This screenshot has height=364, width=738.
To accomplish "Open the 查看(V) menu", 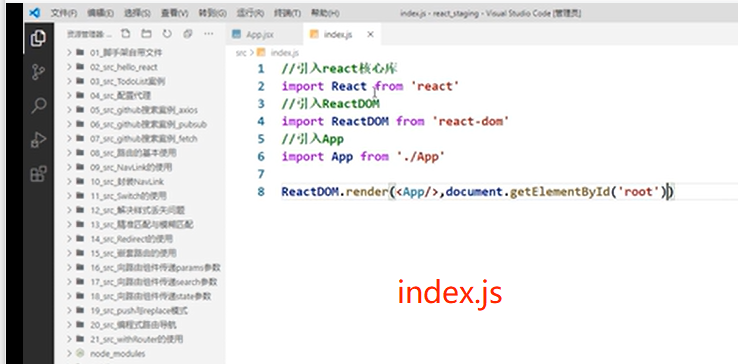I will click(175, 13).
